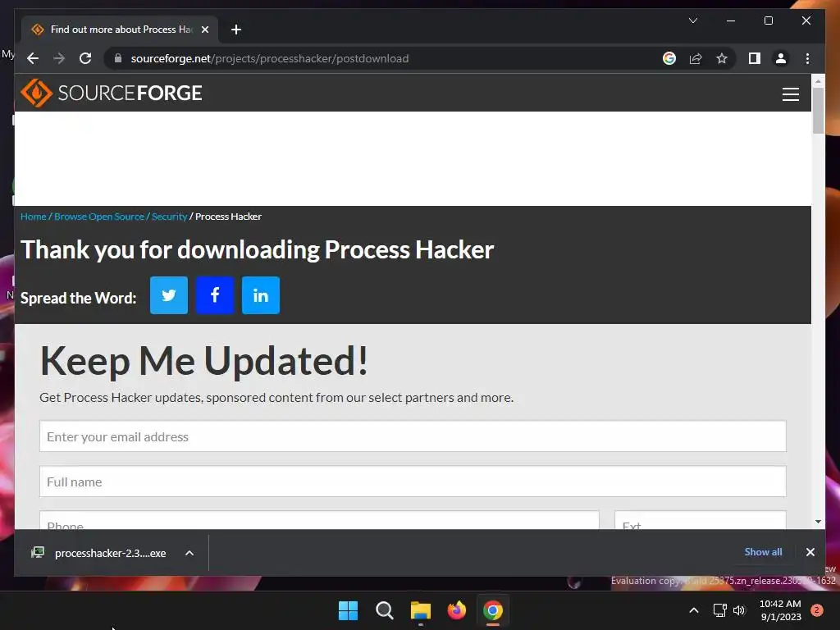Open the Chrome three-dot menu
The height and width of the screenshot is (630, 840).
807,58
